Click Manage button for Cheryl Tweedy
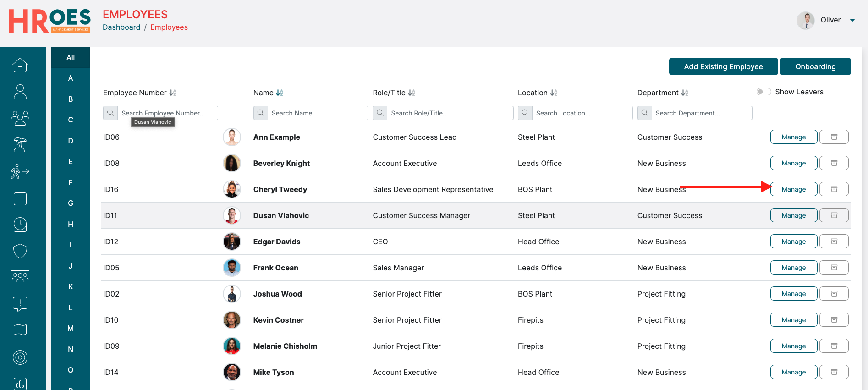 tap(793, 189)
